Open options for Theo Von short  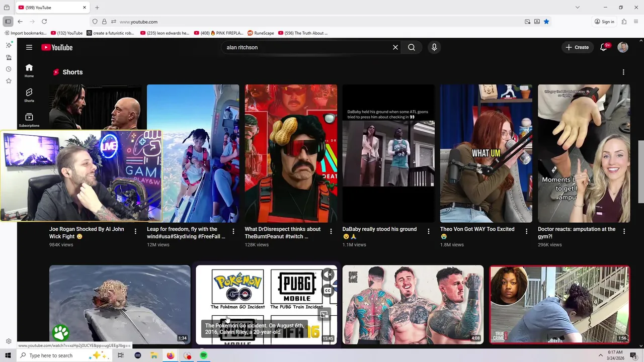click(526, 231)
